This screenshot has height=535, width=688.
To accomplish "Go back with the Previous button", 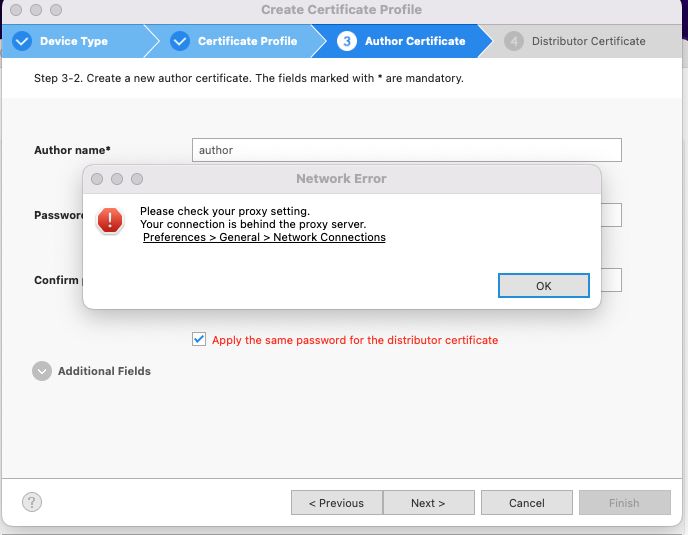I will [337, 503].
